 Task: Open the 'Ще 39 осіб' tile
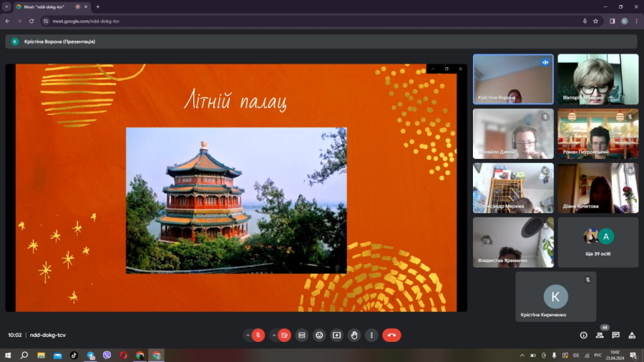coord(598,243)
